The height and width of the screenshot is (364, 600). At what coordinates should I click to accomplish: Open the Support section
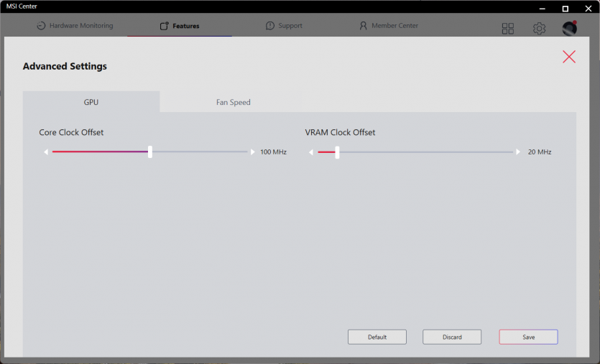click(x=284, y=26)
